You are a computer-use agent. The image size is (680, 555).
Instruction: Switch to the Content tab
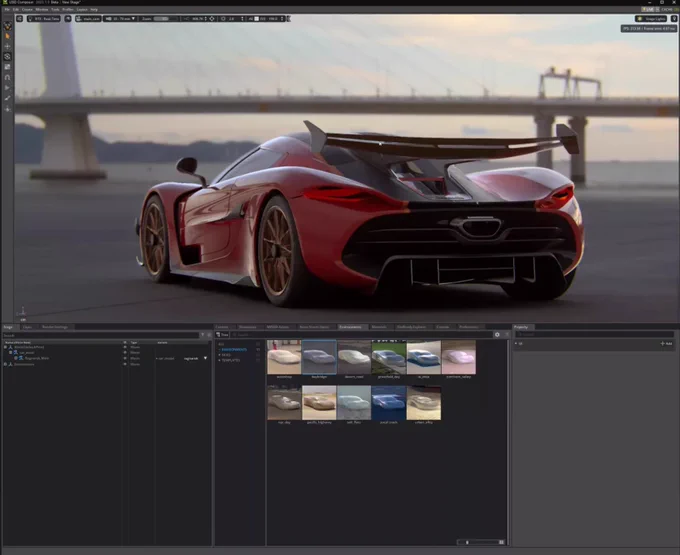tap(222, 327)
